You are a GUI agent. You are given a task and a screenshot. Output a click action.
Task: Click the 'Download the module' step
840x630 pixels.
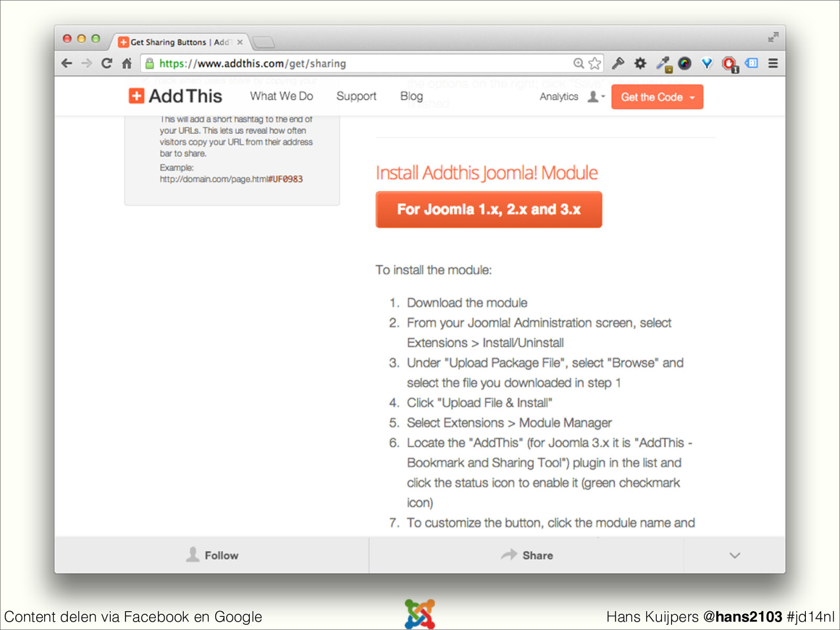point(467,303)
